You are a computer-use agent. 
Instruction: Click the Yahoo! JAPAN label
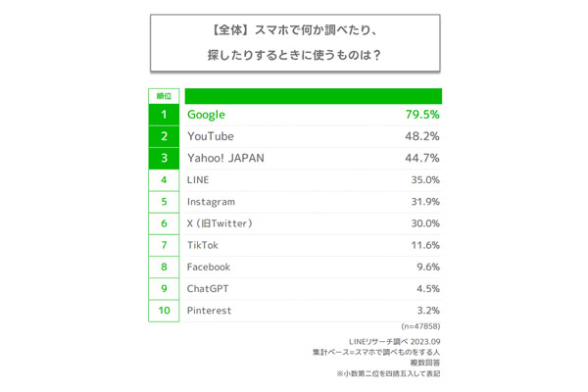click(225, 158)
